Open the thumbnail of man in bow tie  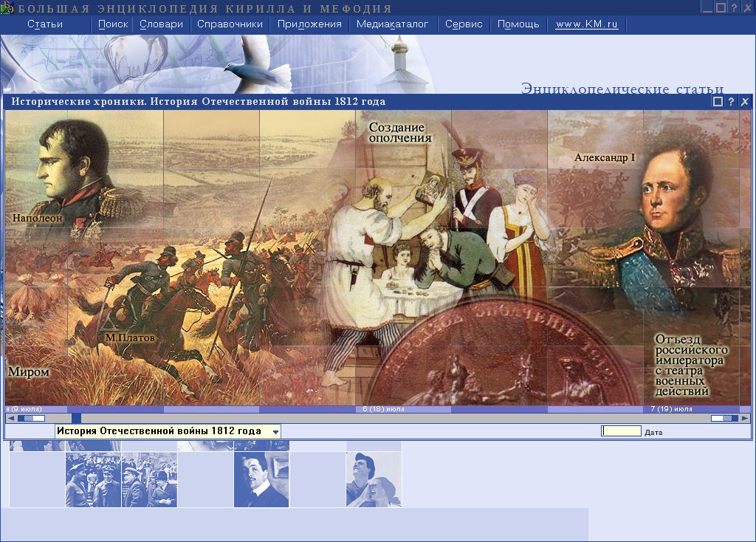261,479
